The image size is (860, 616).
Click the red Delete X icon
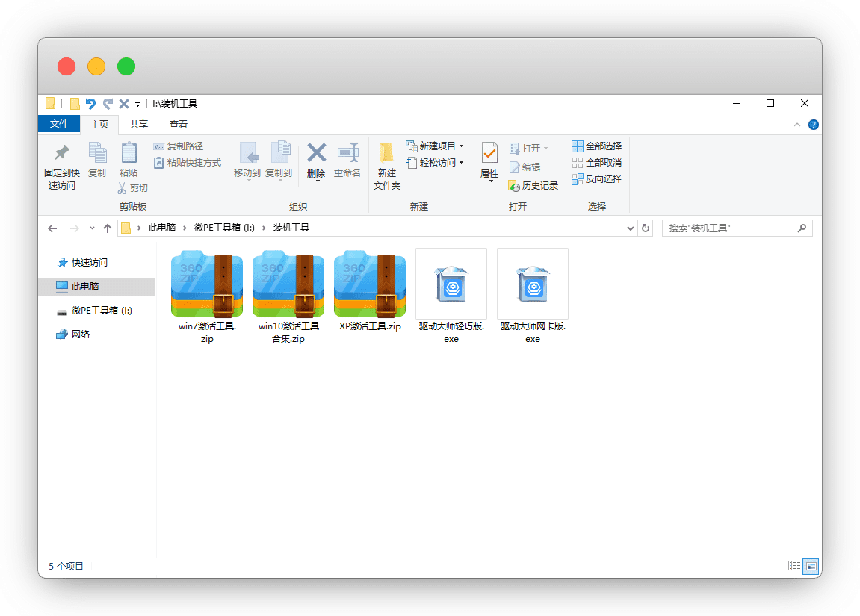pos(317,153)
